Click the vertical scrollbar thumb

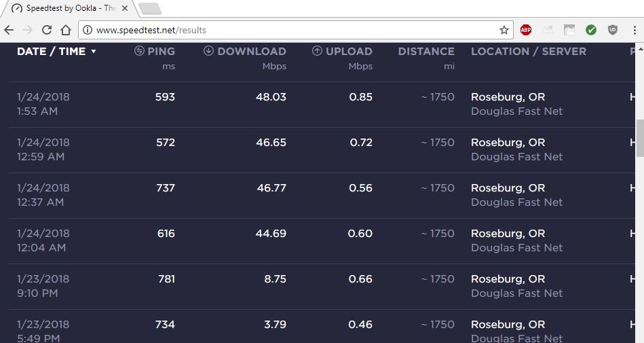click(640, 138)
